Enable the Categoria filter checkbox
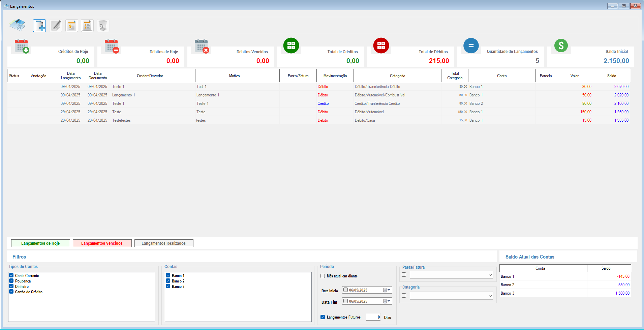 point(404,295)
